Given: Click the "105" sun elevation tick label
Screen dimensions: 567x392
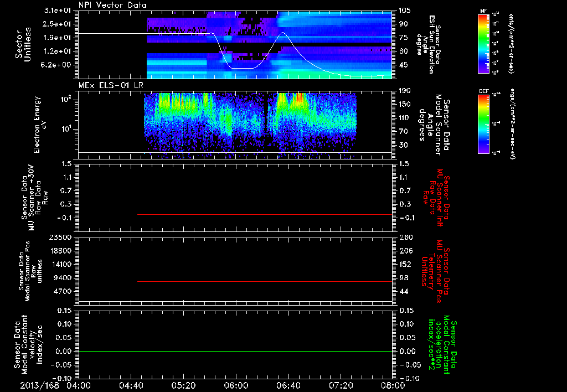Looking at the screenshot, I should tap(405, 11).
